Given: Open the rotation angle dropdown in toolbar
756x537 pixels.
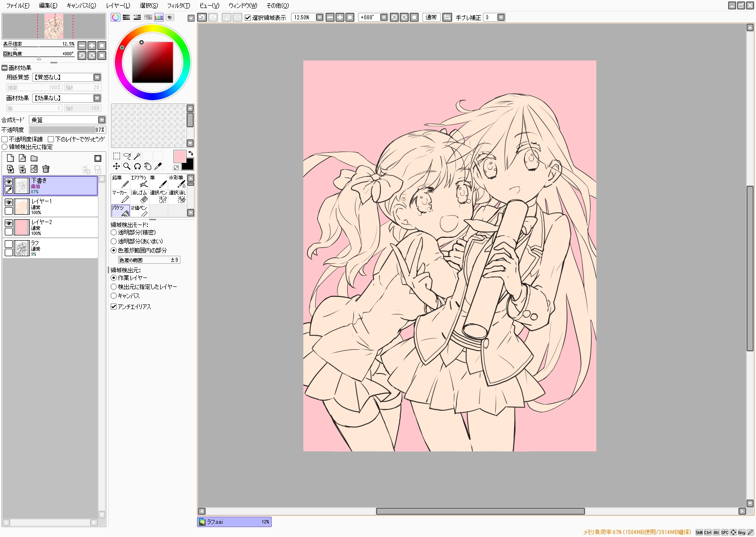Looking at the screenshot, I should click(x=384, y=17).
